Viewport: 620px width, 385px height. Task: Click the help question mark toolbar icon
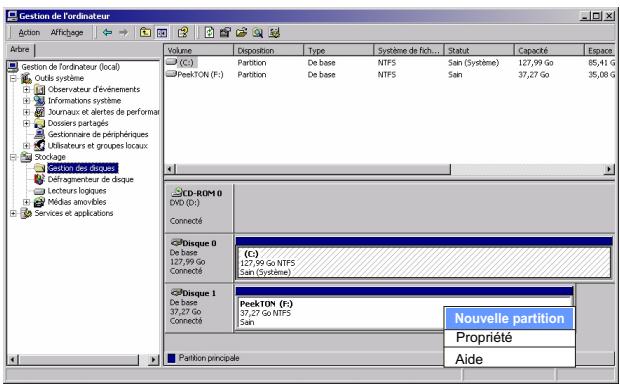183,32
